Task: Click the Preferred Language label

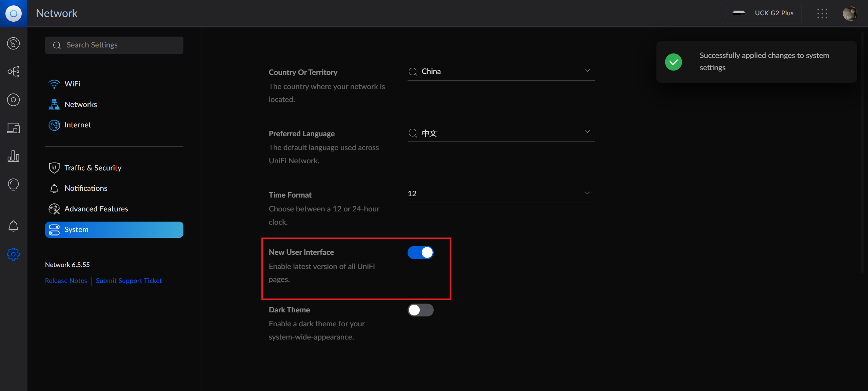Action: point(301,133)
